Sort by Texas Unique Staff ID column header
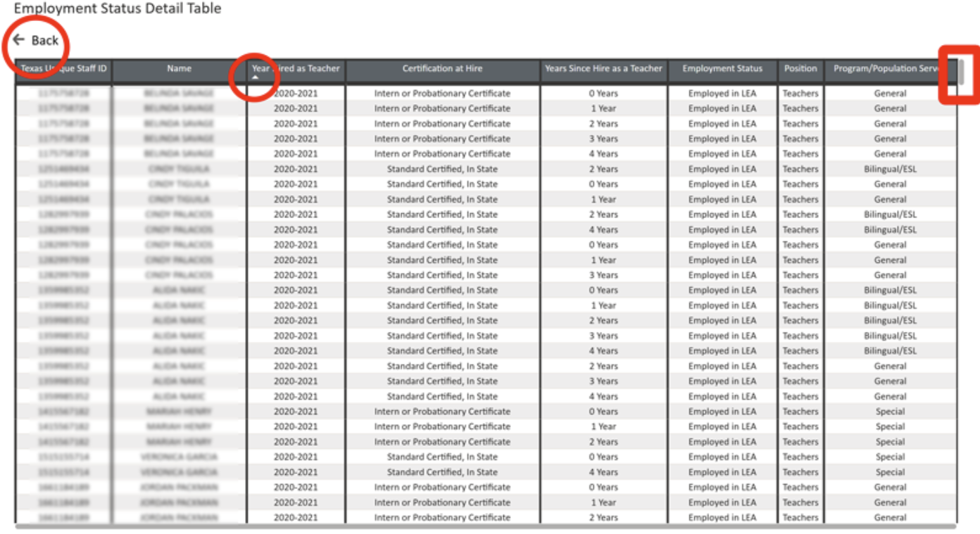 pyautogui.click(x=64, y=69)
